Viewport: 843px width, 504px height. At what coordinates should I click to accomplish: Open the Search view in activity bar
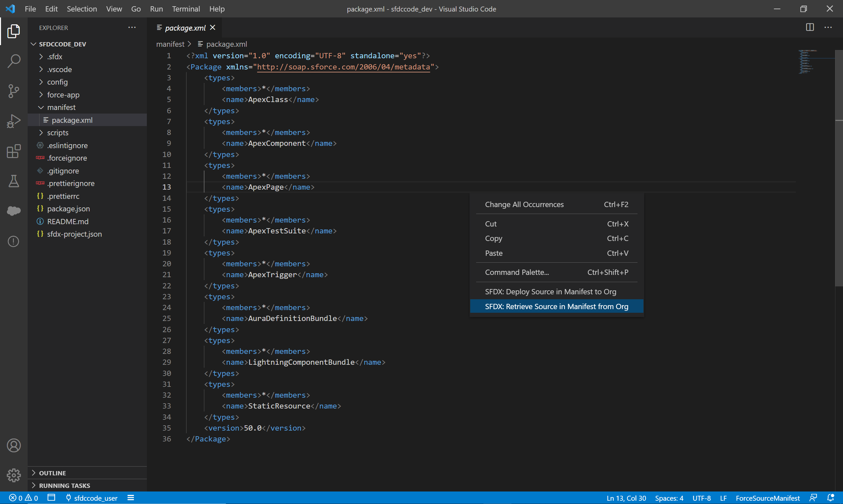14,61
